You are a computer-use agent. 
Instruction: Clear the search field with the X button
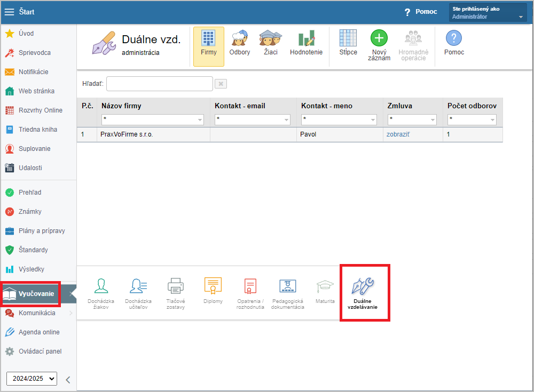click(221, 84)
